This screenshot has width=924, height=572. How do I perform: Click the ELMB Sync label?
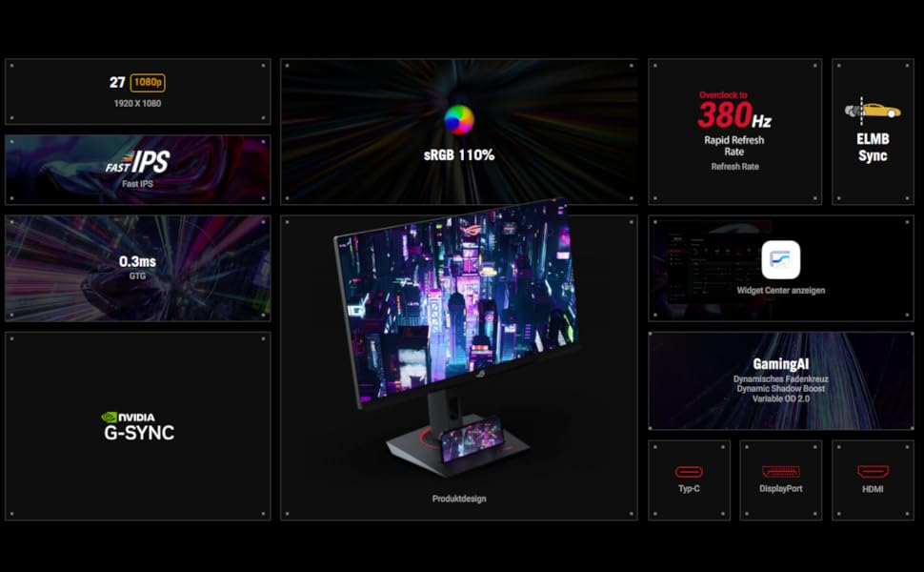coord(873,148)
